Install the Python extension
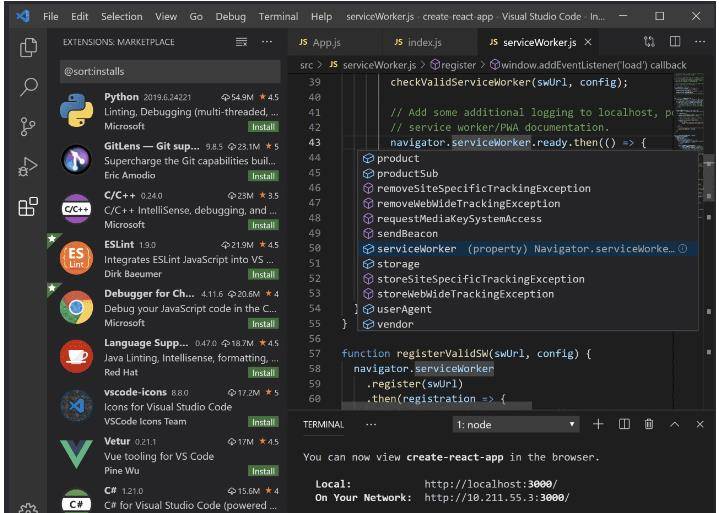 pos(263,127)
